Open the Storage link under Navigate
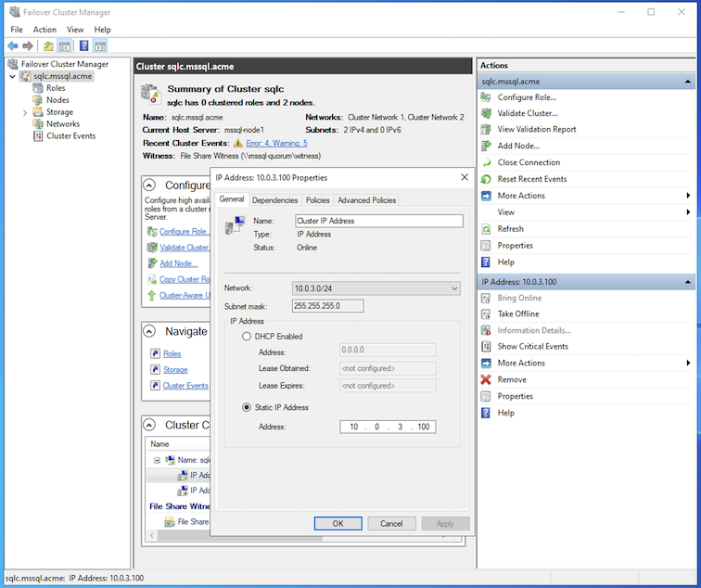 pyautogui.click(x=175, y=370)
